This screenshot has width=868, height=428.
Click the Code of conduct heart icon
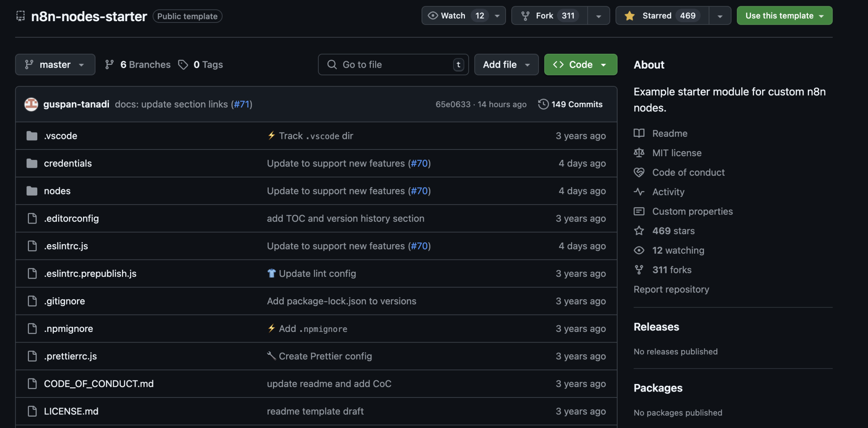click(639, 172)
